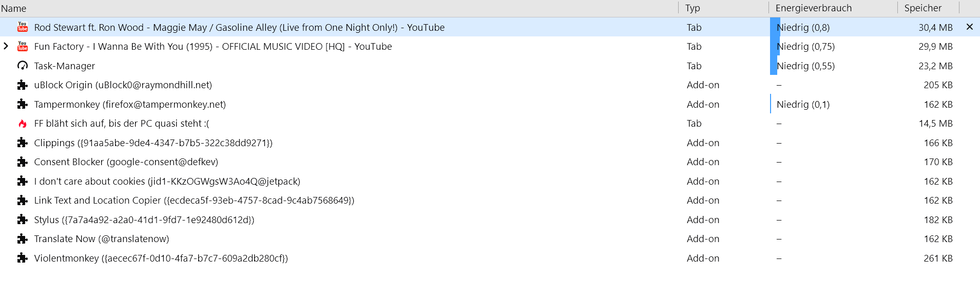Click the Stylus add-on puzzle icon
This screenshot has height=299, width=980.
(23, 220)
